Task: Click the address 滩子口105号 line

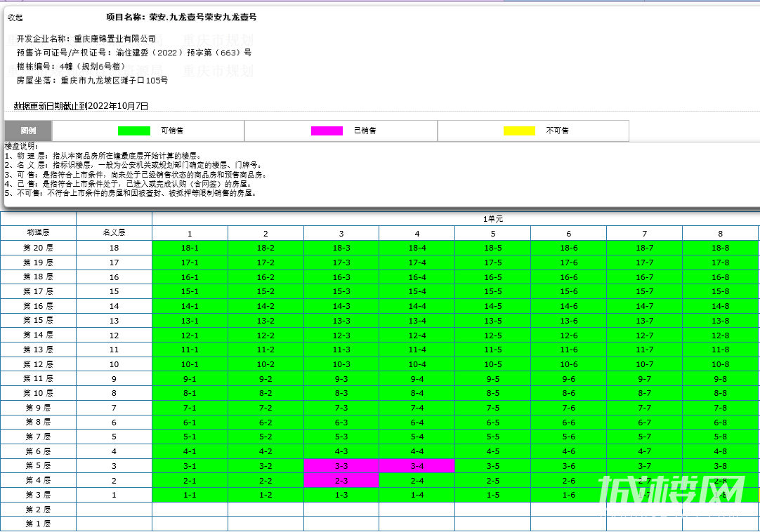Action: 92,81
